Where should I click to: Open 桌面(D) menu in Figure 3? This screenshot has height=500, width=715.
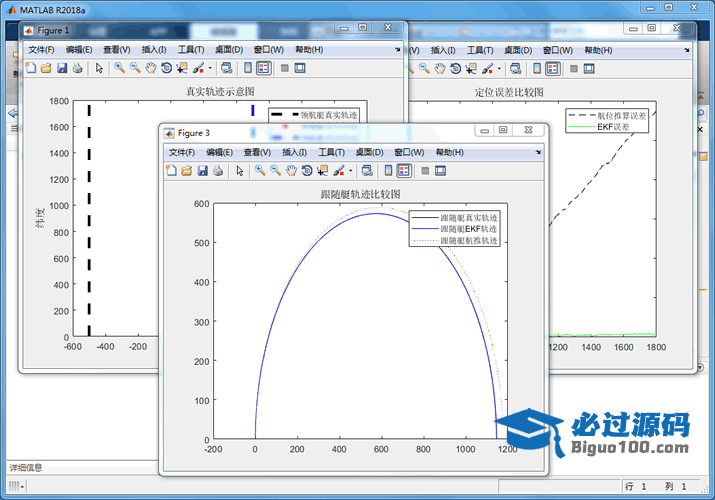pos(370,152)
